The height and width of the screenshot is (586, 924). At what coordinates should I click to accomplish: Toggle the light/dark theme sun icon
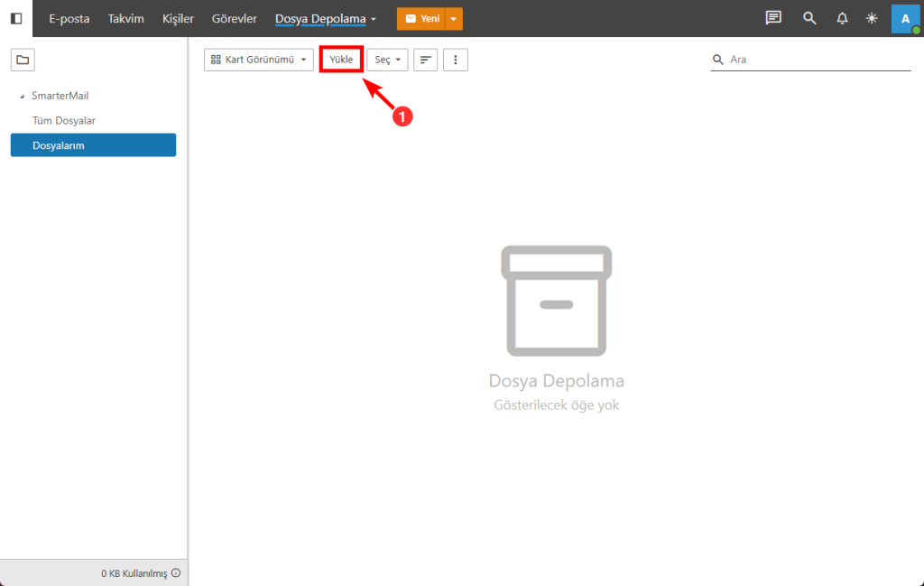pyautogui.click(x=871, y=18)
